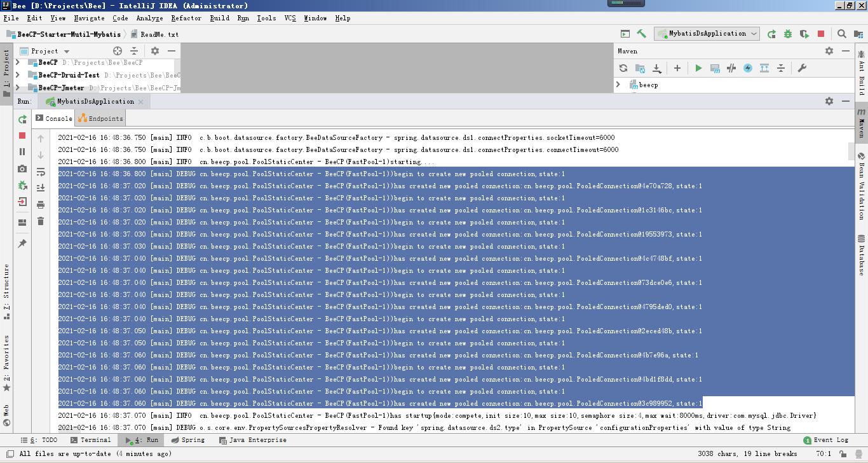Click the console vertical scrollbar
Image resolution: width=868 pixels, height=463 pixels.
(851, 151)
